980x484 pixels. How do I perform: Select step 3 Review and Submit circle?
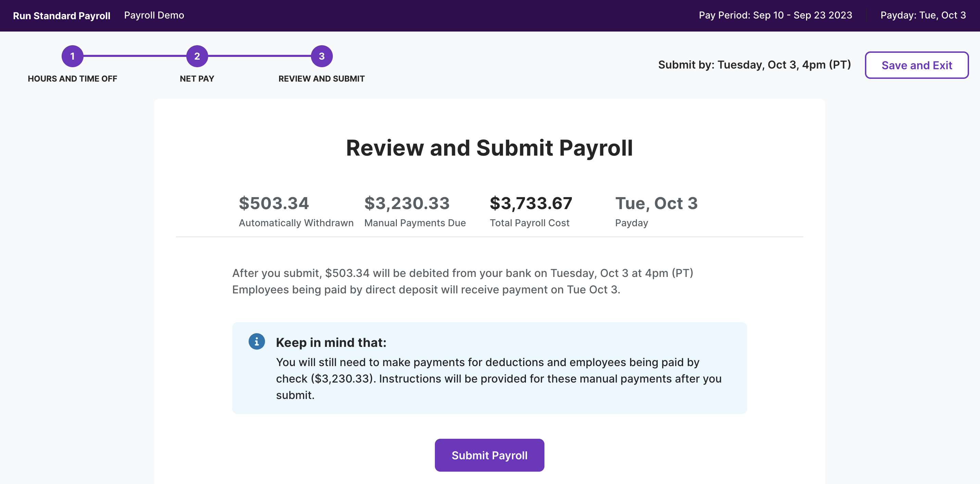coord(322,56)
